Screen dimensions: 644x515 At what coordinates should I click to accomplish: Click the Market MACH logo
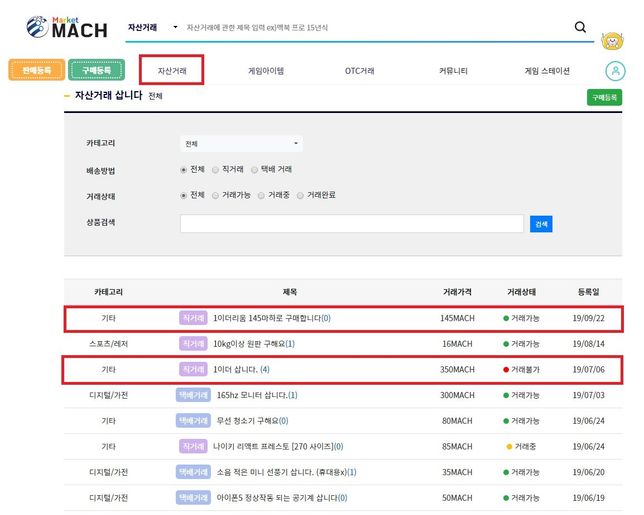tap(67, 28)
